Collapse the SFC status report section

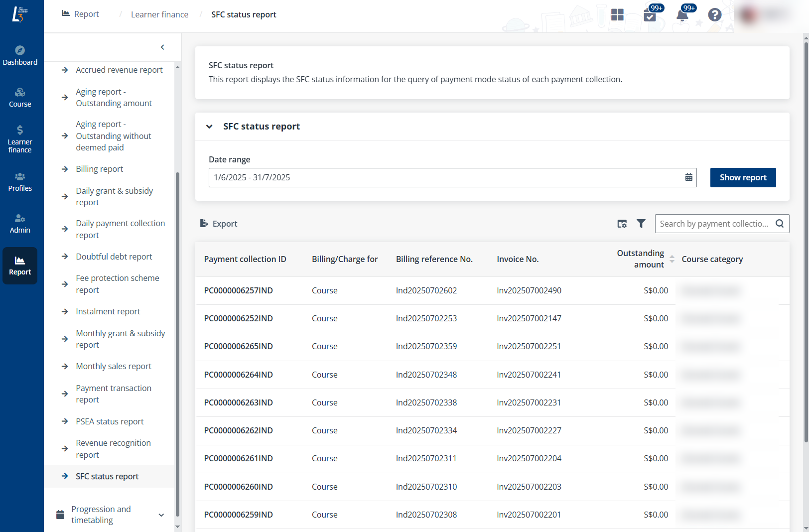[209, 127]
